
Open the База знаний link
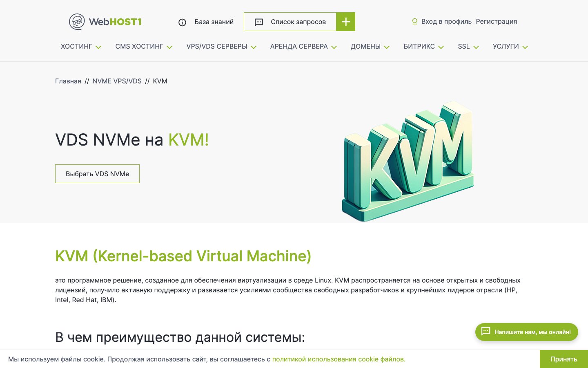(214, 22)
